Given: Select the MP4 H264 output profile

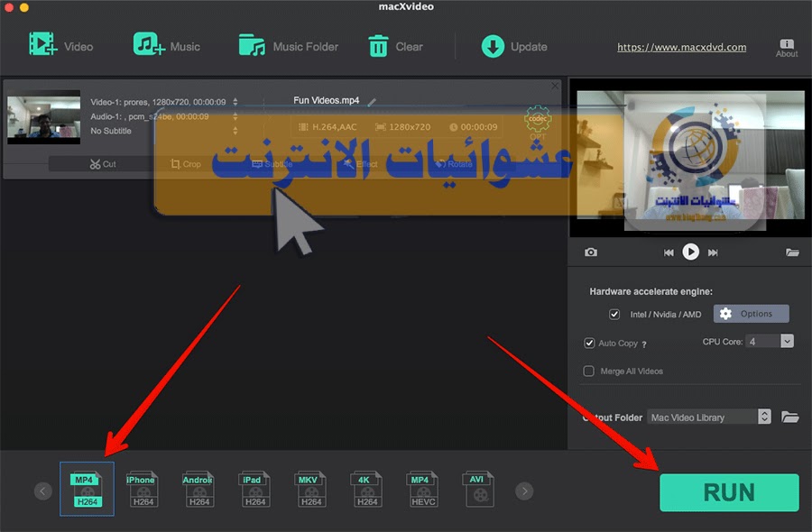Looking at the screenshot, I should pos(87,489).
